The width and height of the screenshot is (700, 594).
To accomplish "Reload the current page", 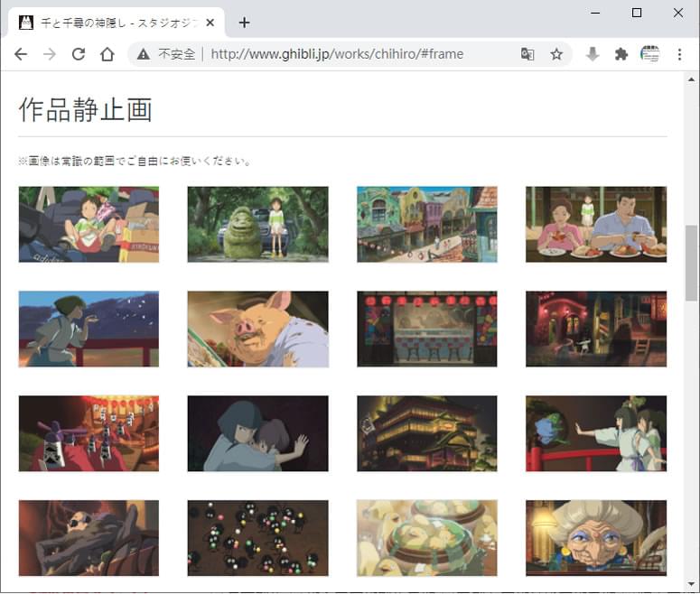I will tap(79, 54).
